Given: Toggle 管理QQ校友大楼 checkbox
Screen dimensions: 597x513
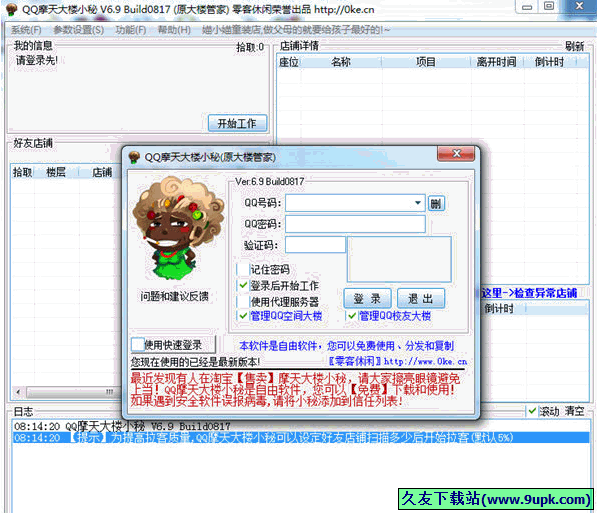Looking at the screenshot, I should point(351,316).
